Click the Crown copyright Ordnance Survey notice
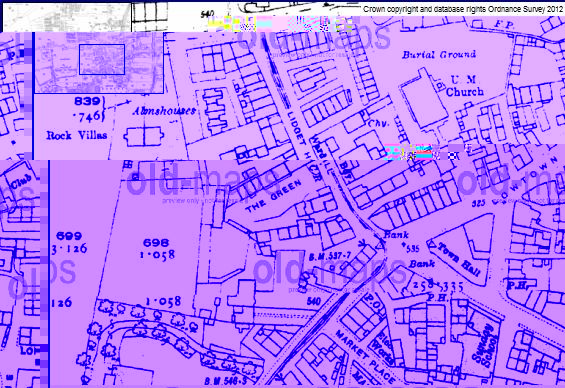This screenshot has height=388, width=565. [x=463, y=9]
